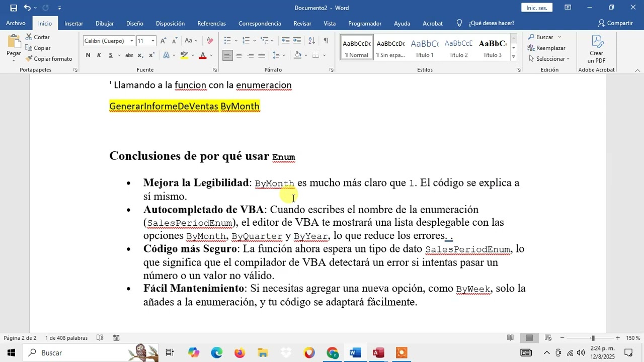The image size is (644, 362).
Task: Open the font name dropdown
Action: click(132, 41)
